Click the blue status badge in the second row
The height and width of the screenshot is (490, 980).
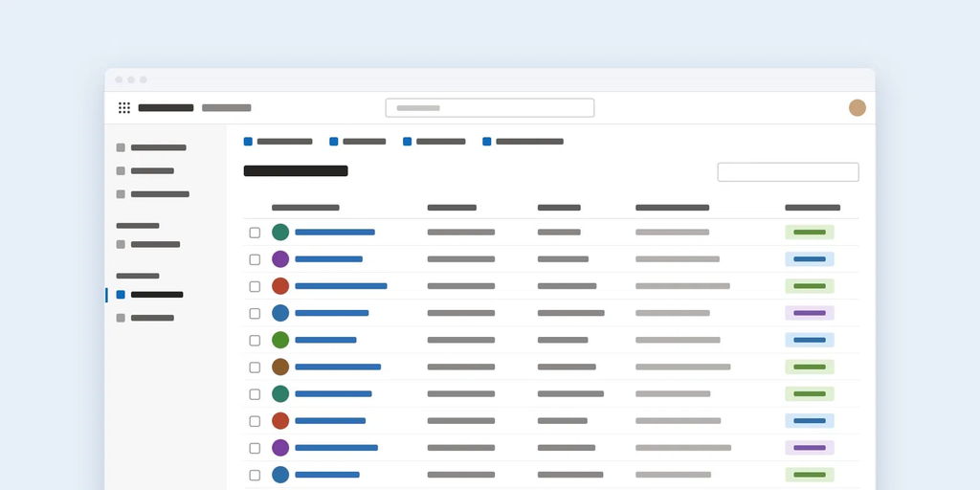pos(810,258)
